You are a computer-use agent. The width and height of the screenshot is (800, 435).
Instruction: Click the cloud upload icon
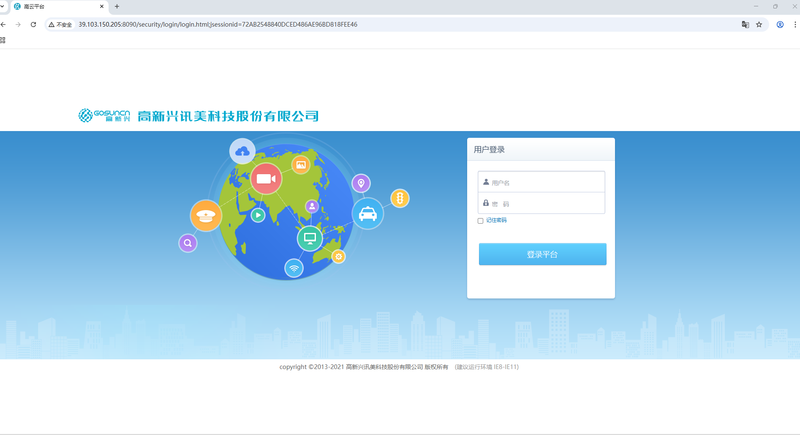pos(242,151)
